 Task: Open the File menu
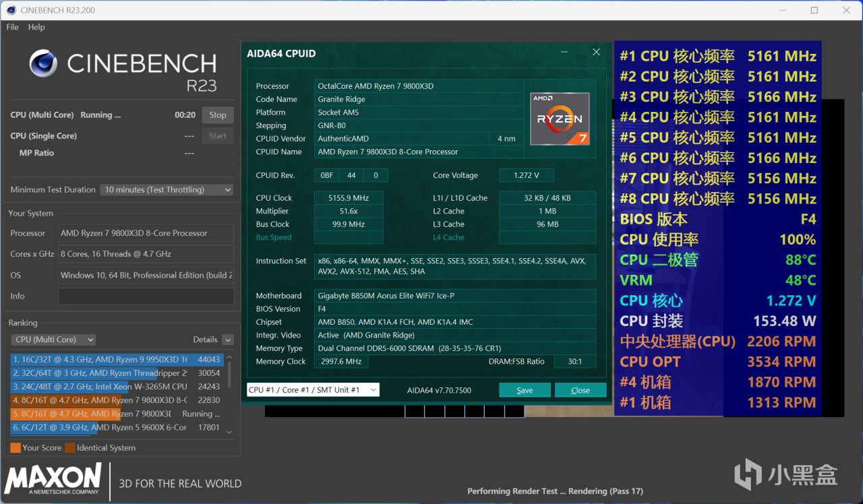point(12,27)
